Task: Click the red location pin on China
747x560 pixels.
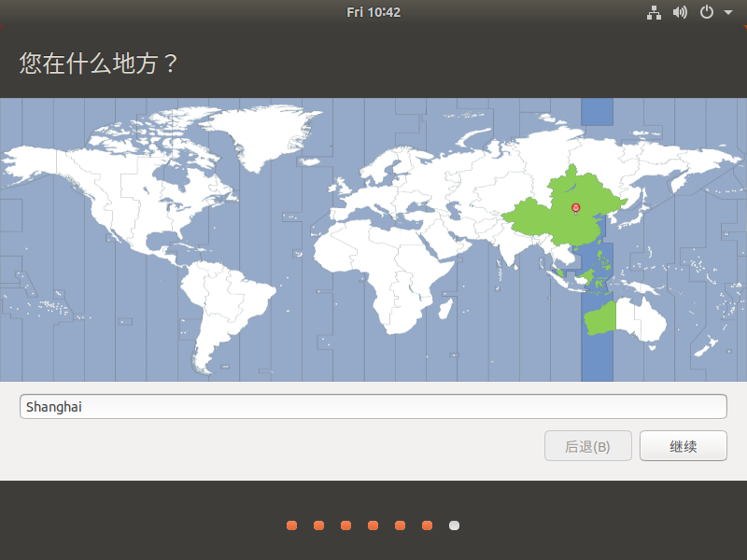Action: pyautogui.click(x=575, y=208)
